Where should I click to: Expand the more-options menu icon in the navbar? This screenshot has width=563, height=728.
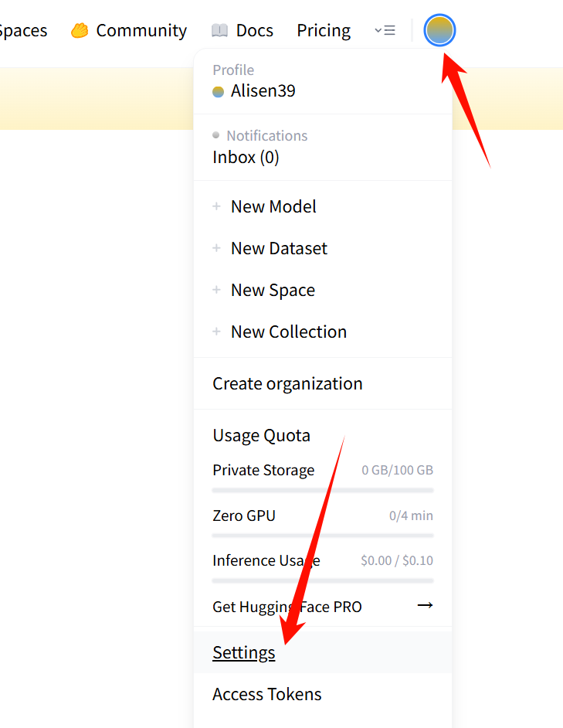point(385,31)
